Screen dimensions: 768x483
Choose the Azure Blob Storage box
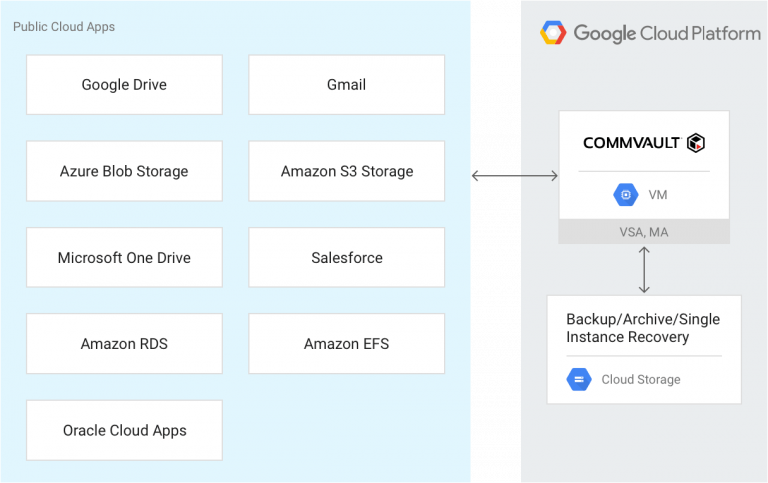coord(124,171)
